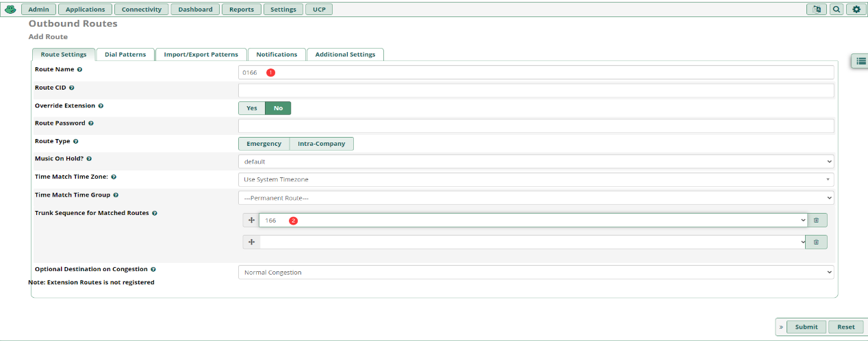Click help icon beside Route Type
This screenshot has height=341, width=868.
[76, 141]
